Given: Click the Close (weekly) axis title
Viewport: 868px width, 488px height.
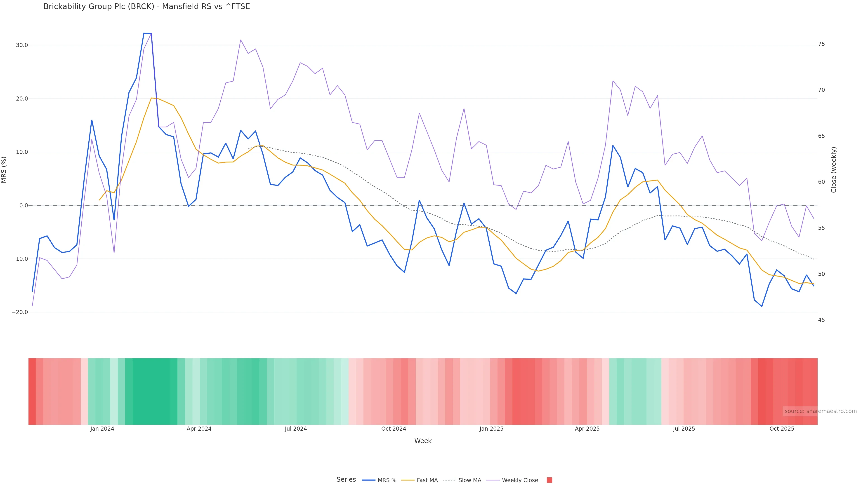Looking at the screenshot, I should pos(834,170).
